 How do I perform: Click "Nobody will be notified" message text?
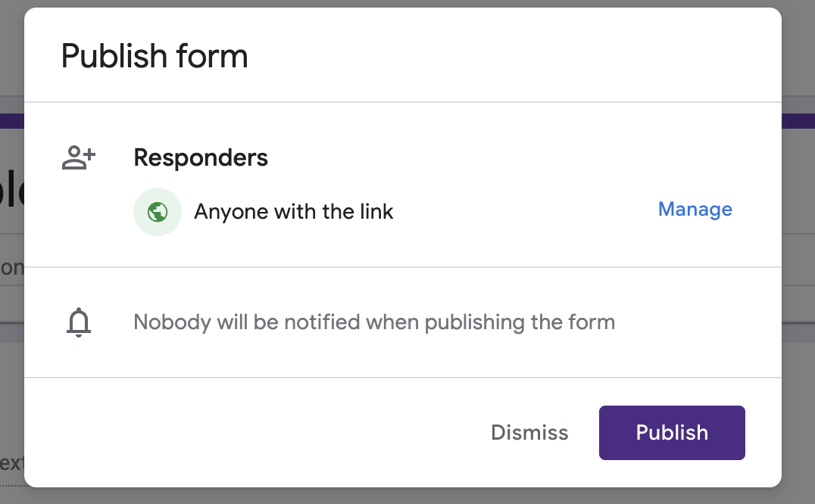tap(374, 322)
